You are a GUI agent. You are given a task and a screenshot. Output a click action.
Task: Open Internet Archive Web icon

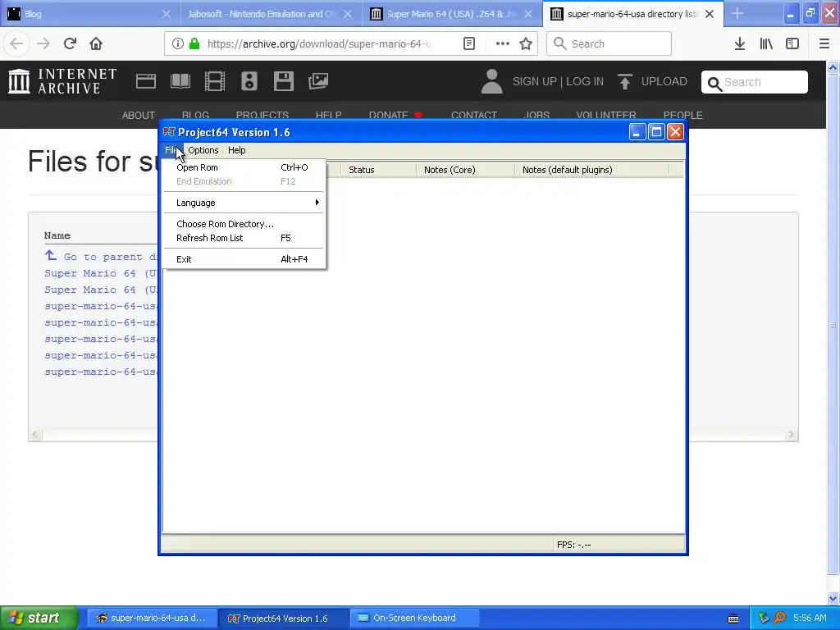[x=146, y=81]
